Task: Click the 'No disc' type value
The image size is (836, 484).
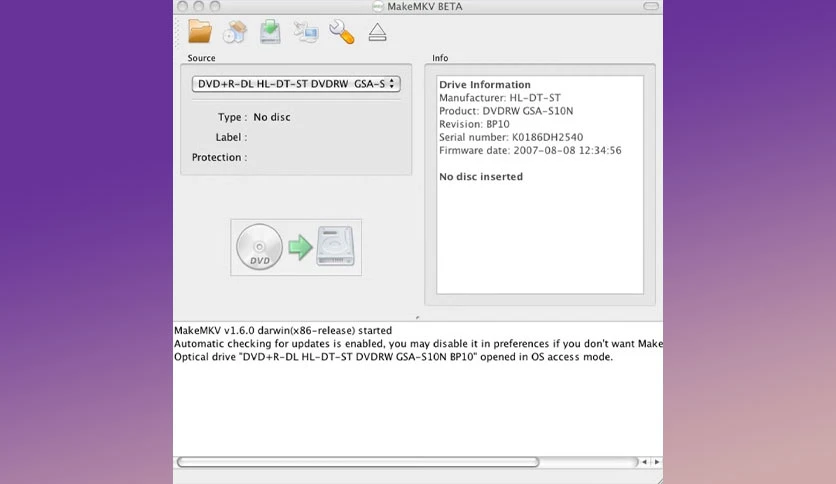Action: [x=272, y=117]
